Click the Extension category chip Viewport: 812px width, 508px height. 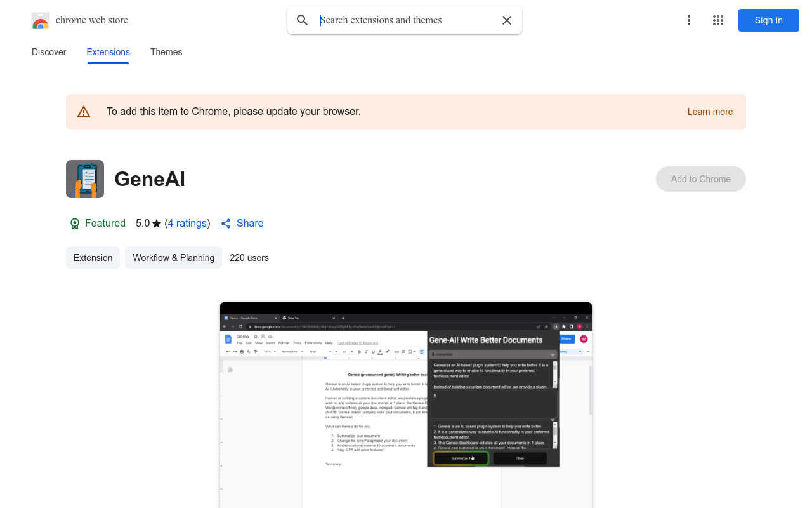point(93,258)
